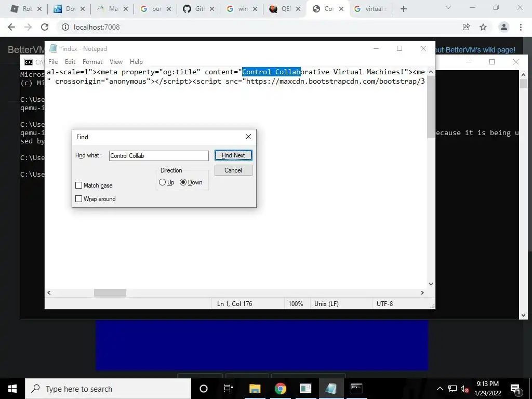Open Notepad's View menu
Image resolution: width=532 pixels, height=399 pixels.
coord(116,62)
